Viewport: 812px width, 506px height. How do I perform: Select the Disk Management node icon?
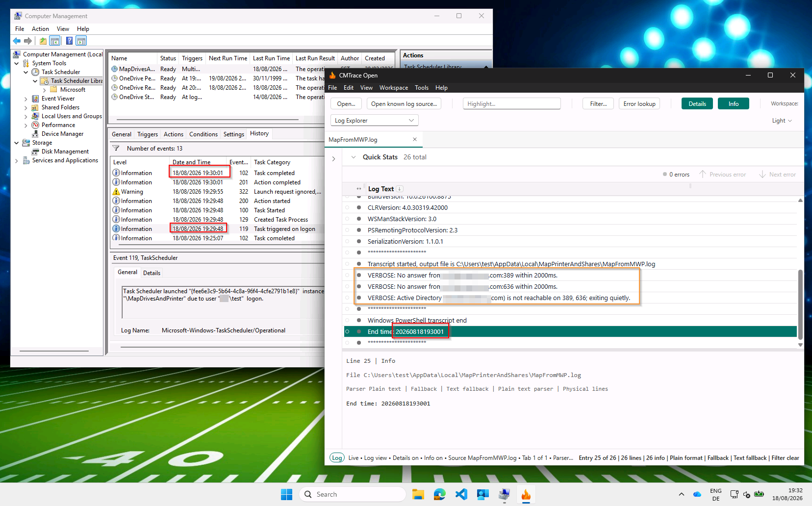[x=35, y=152]
